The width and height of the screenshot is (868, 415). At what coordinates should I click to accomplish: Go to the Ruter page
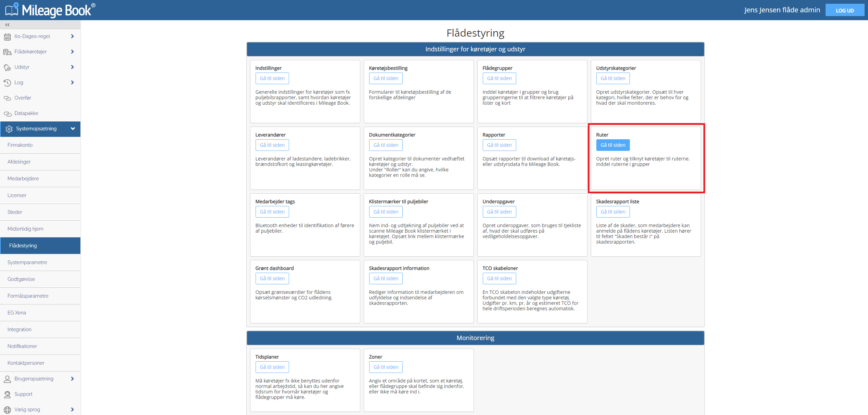tap(613, 145)
